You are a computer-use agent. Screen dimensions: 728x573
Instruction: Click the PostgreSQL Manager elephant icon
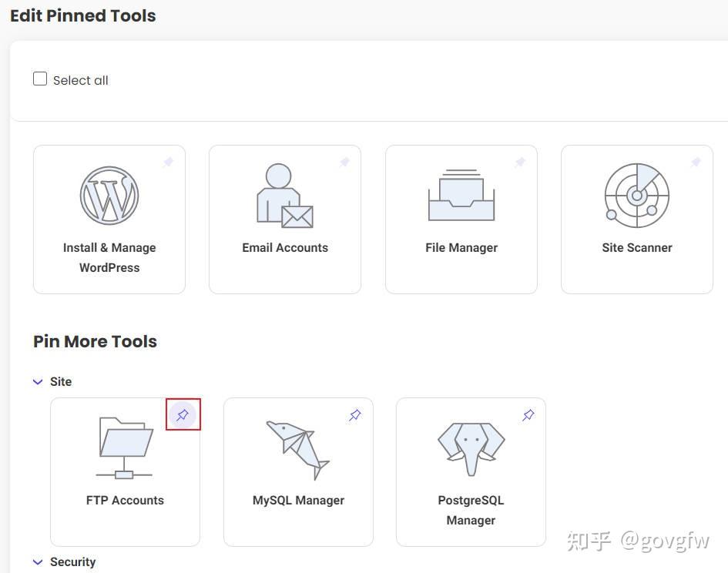tap(471, 447)
